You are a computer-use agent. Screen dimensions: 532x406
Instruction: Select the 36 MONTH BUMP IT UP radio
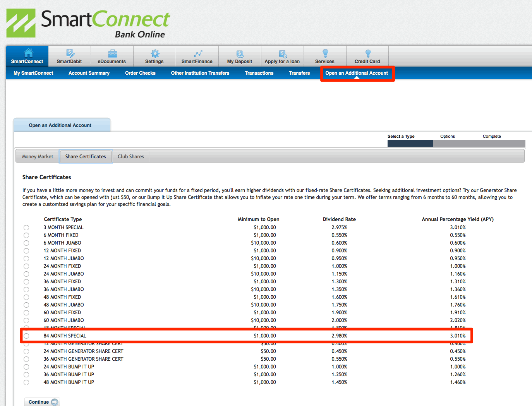click(26, 375)
